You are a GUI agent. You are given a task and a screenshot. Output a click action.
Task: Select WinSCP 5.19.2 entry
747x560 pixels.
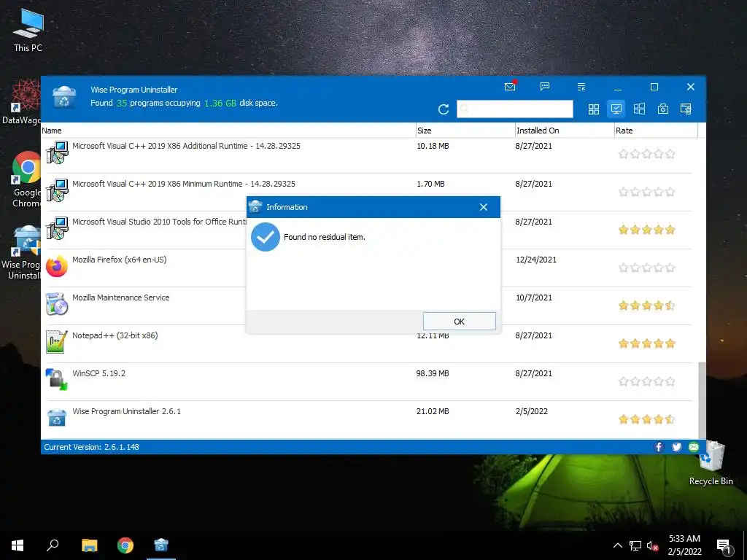click(x=368, y=381)
